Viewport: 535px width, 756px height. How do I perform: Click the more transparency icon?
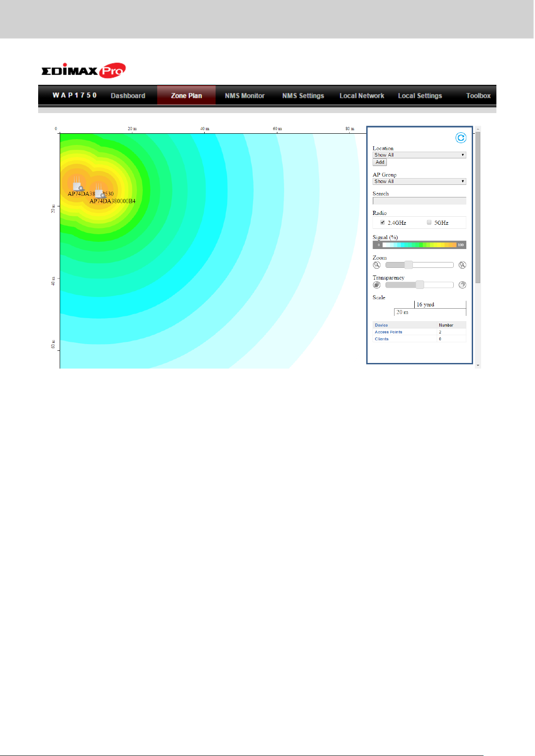(462, 285)
